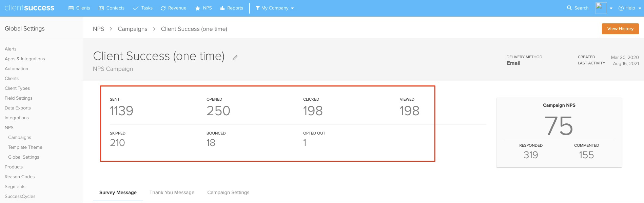Open Field Settings in sidebar
Image resolution: width=644 pixels, height=203 pixels.
point(19,98)
